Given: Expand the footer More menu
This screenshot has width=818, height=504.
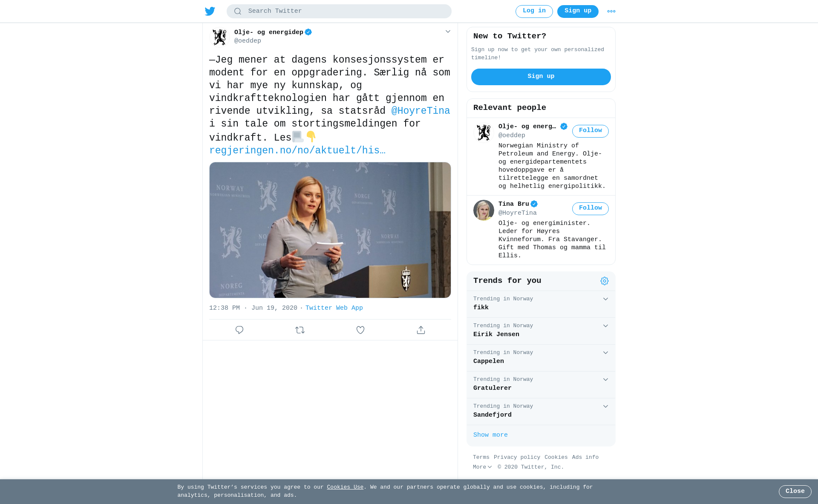Looking at the screenshot, I should tap(482, 467).
